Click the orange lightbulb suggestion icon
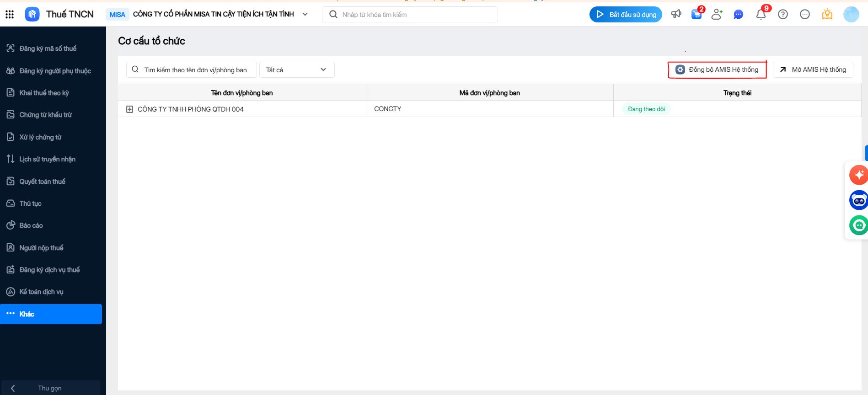Image resolution: width=868 pixels, height=395 pixels. pyautogui.click(x=827, y=15)
